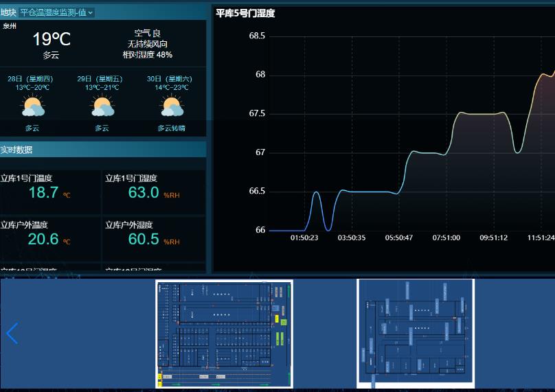Click the 30日 (星期六) weather icon
Screen dimensions: 555x392
pyautogui.click(x=172, y=107)
